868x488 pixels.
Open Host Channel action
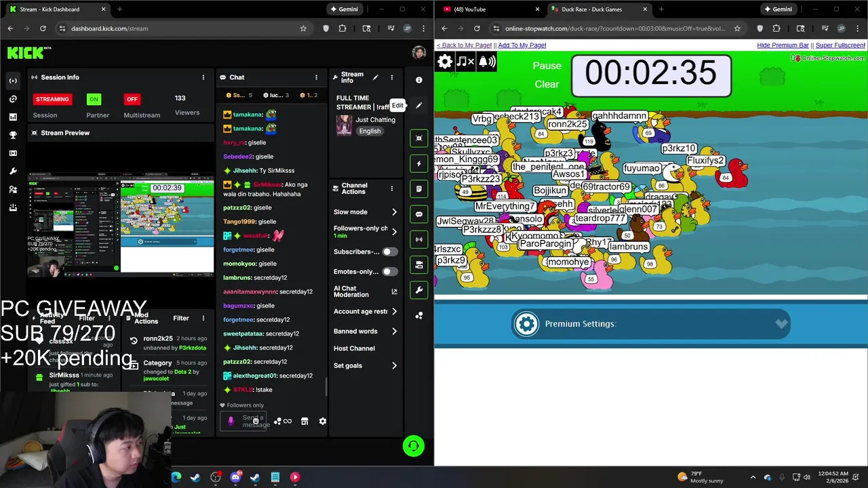(x=354, y=348)
